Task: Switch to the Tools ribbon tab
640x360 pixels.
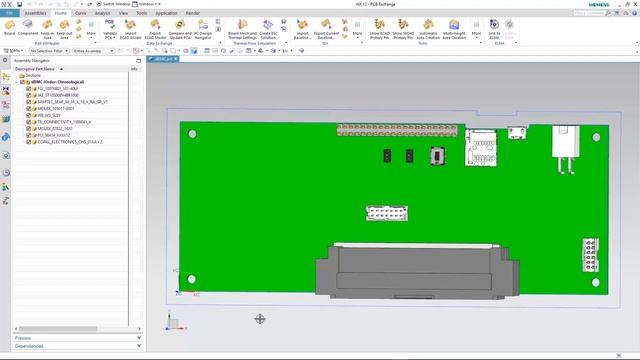Action: (142, 13)
